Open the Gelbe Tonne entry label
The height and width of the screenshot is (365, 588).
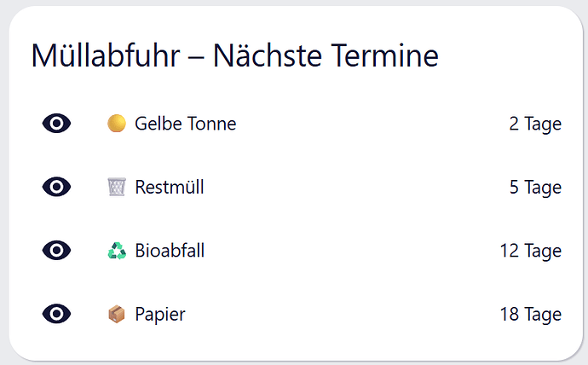(x=186, y=124)
